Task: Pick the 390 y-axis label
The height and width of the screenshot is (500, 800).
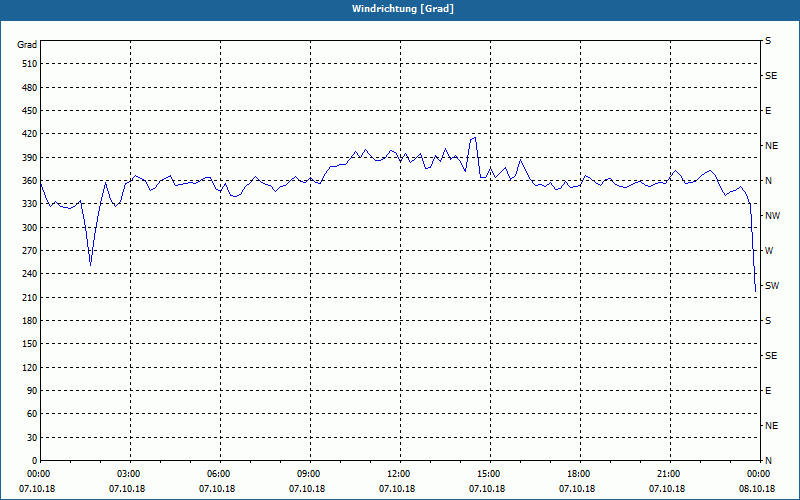Action: coord(30,158)
